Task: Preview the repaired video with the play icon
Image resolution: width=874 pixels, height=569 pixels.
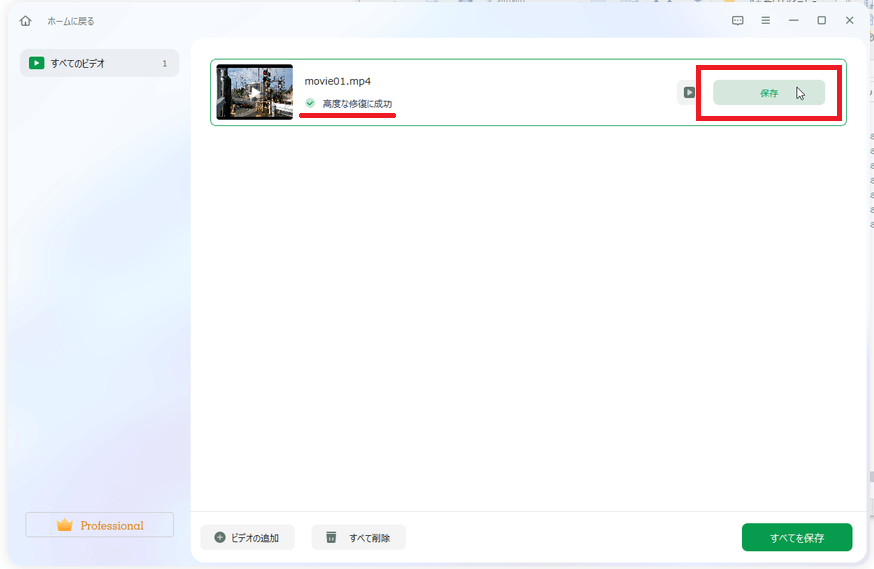Action: [x=689, y=92]
